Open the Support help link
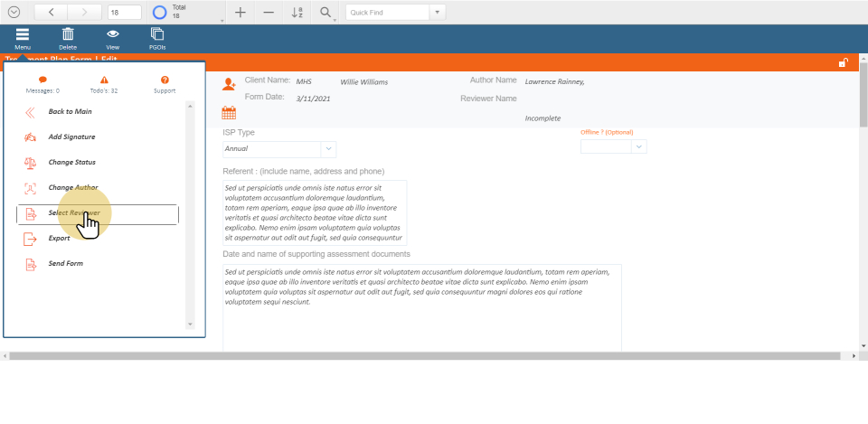This screenshot has height=424, width=868. (165, 85)
